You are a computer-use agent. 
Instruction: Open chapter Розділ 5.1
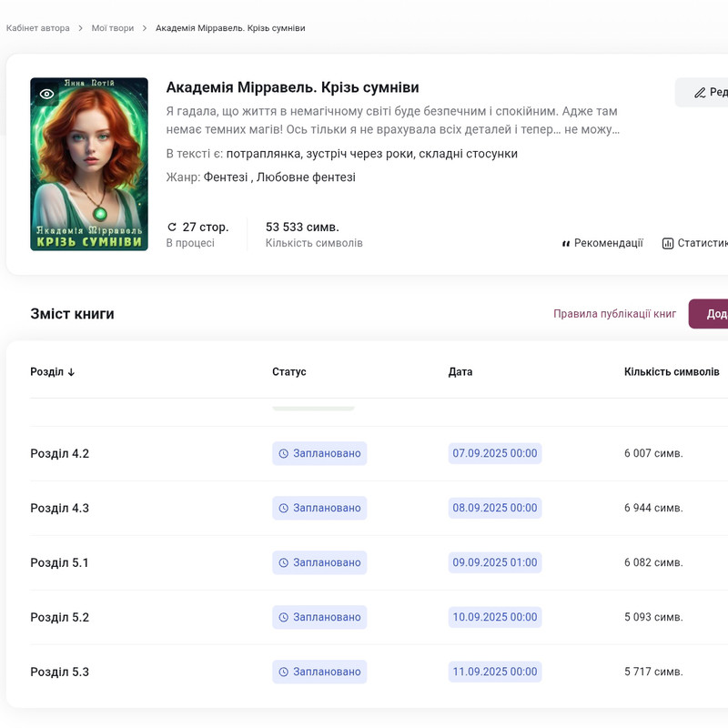coord(59,562)
